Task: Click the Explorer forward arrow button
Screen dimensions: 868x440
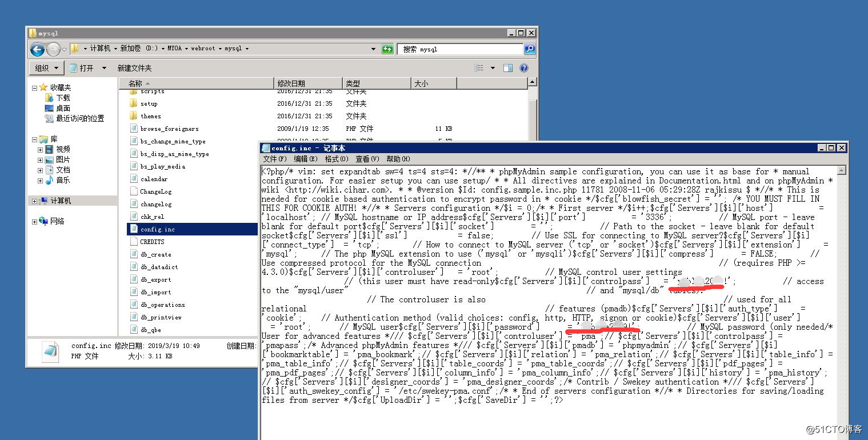Action: pyautogui.click(x=53, y=49)
